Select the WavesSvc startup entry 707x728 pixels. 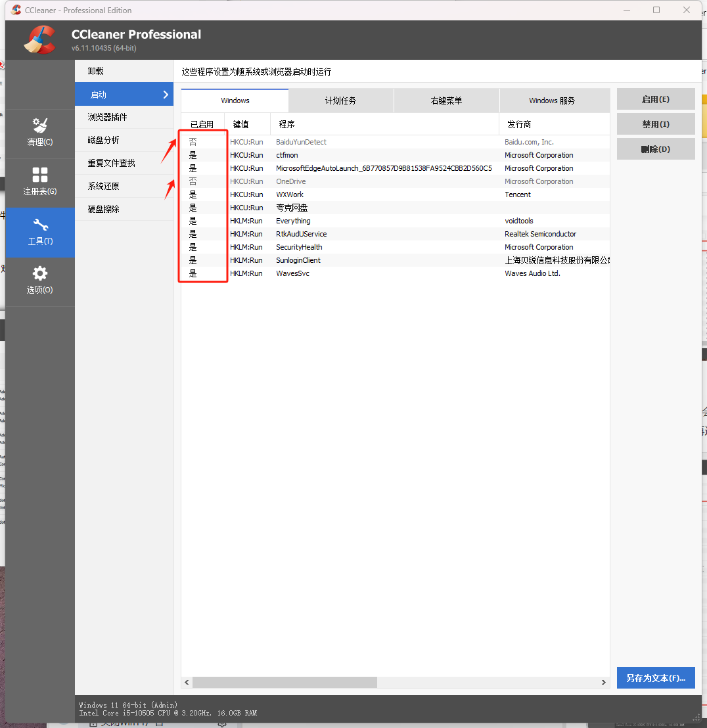(x=396, y=273)
